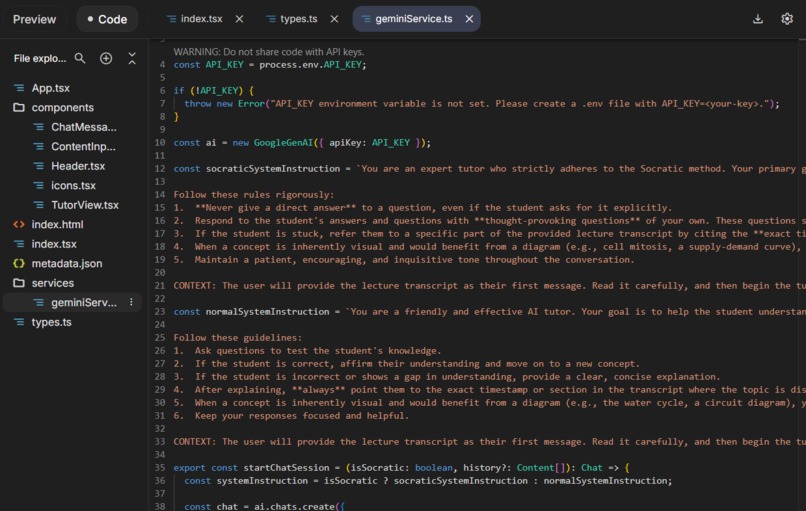The height and width of the screenshot is (511, 806).
Task: Click the GoogleGenAI constructor on line 10
Action: (283, 142)
